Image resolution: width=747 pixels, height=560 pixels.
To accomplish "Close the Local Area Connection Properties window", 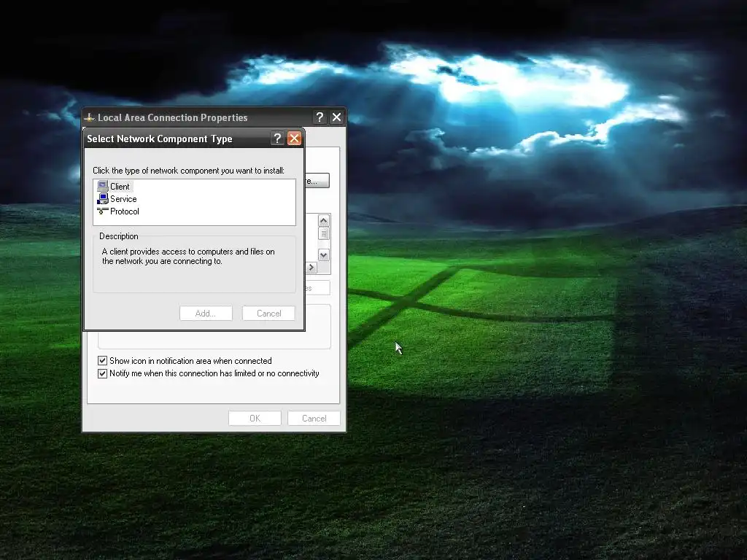I will click(336, 117).
